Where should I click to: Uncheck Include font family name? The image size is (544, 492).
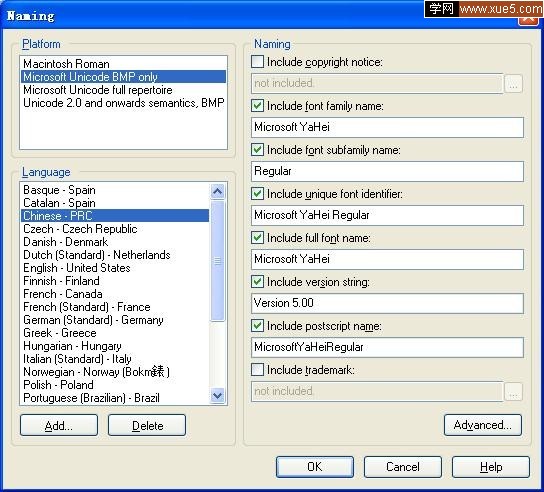tap(257, 106)
